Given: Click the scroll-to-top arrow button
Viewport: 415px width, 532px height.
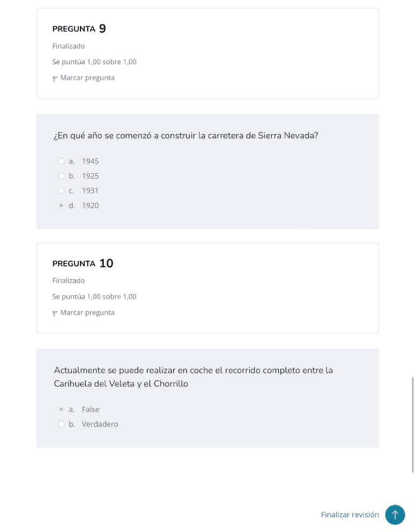Looking at the screenshot, I should [395, 514].
